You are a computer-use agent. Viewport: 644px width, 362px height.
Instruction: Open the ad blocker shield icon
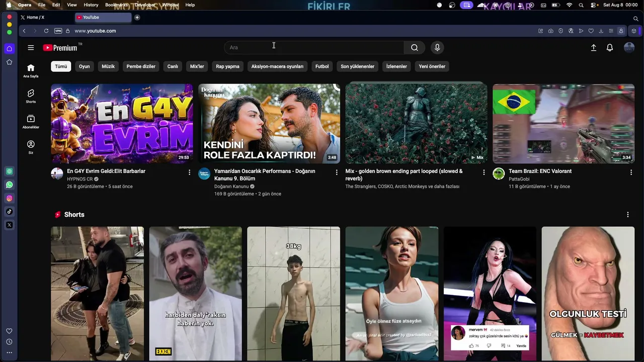tap(561, 31)
